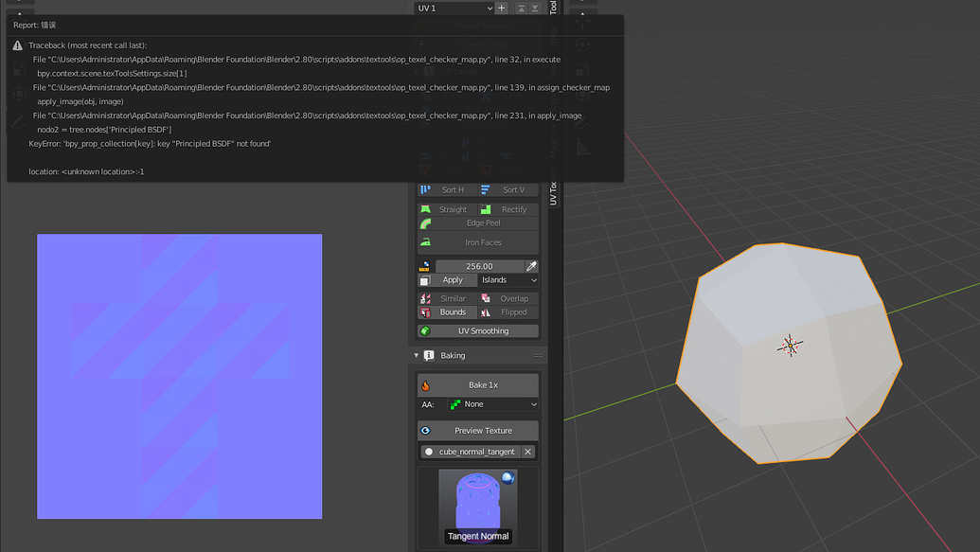Click the Edge Peel tool icon
The height and width of the screenshot is (552, 980).
[427, 223]
